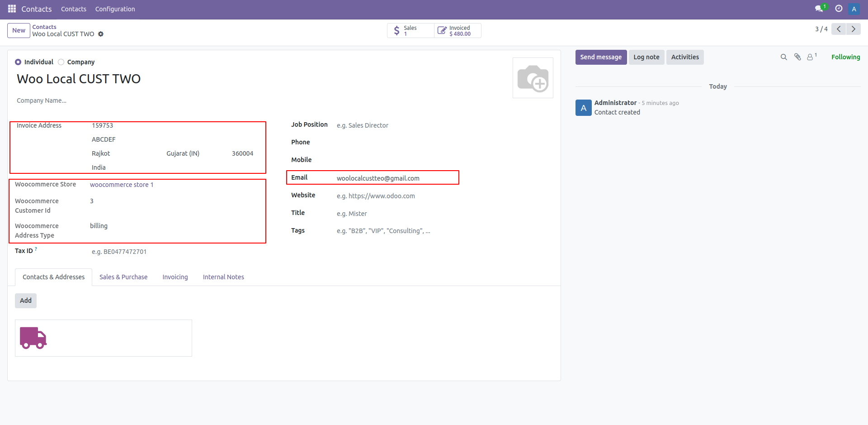Click the conversations chat bubble icon
Viewport: 868px width, 425px height.
[819, 9]
